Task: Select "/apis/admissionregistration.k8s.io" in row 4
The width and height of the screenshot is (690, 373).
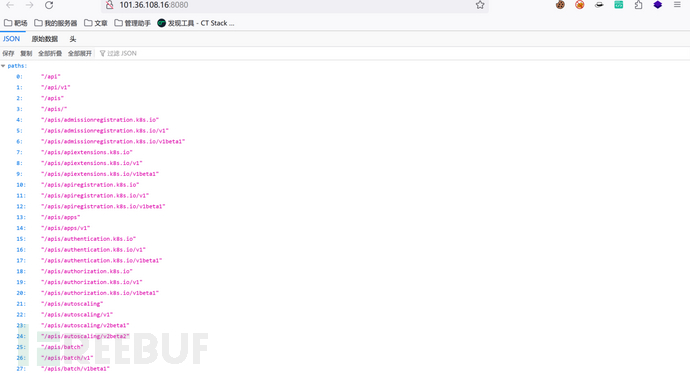Action: click(x=100, y=120)
